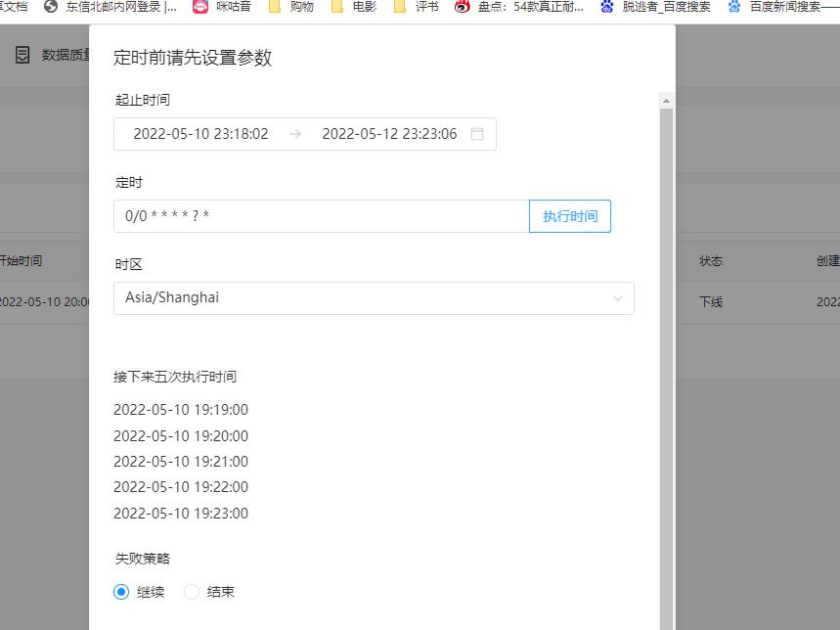Click execution time 2022-05-10 19:23:00
Viewport: 840px width, 630px height.
click(181, 514)
